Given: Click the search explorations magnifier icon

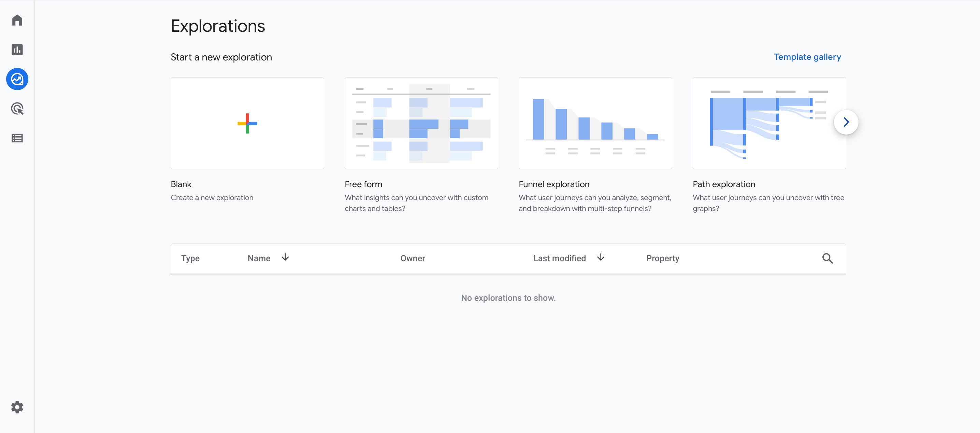Looking at the screenshot, I should tap(827, 258).
